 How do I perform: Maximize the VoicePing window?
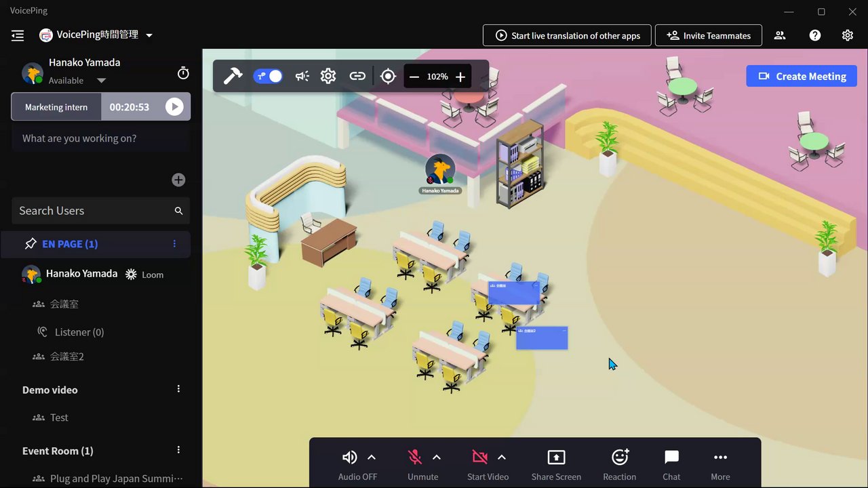pos(821,12)
